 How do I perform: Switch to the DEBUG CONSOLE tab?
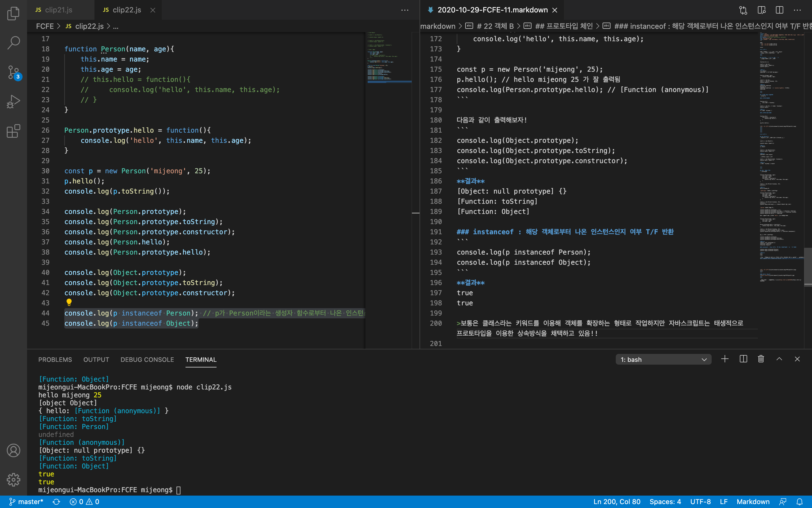click(147, 360)
